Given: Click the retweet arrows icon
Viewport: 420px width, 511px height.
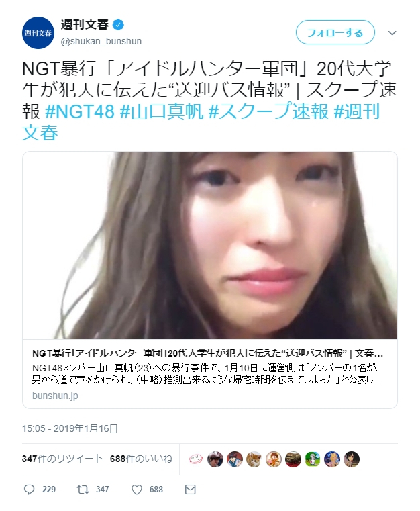Looking at the screenshot, I should (x=83, y=489).
